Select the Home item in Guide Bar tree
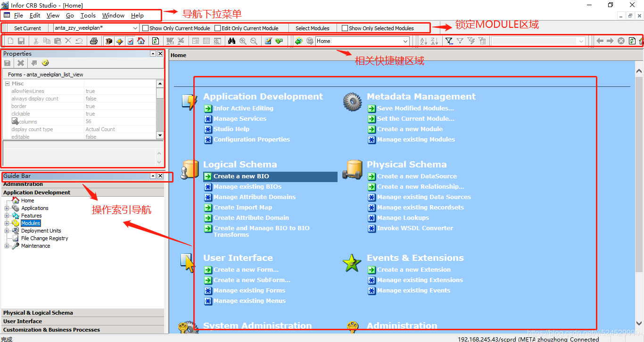Screen dimensions: 644x342 [27, 200]
